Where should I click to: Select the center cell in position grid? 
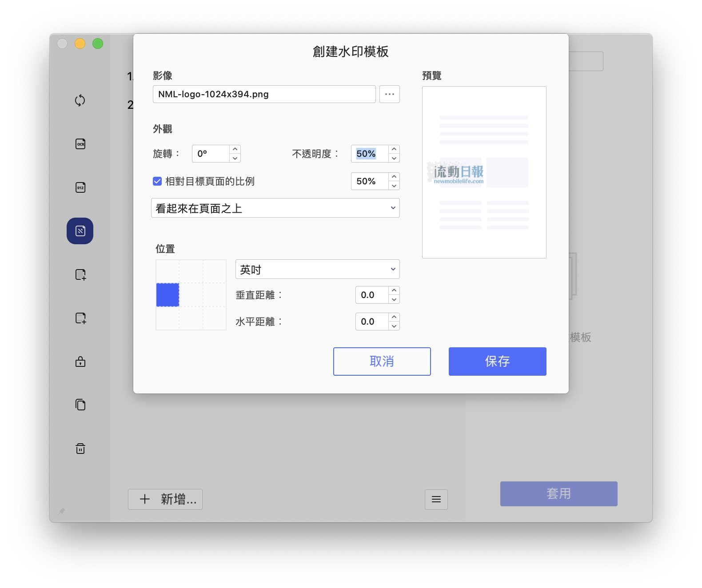(191, 295)
